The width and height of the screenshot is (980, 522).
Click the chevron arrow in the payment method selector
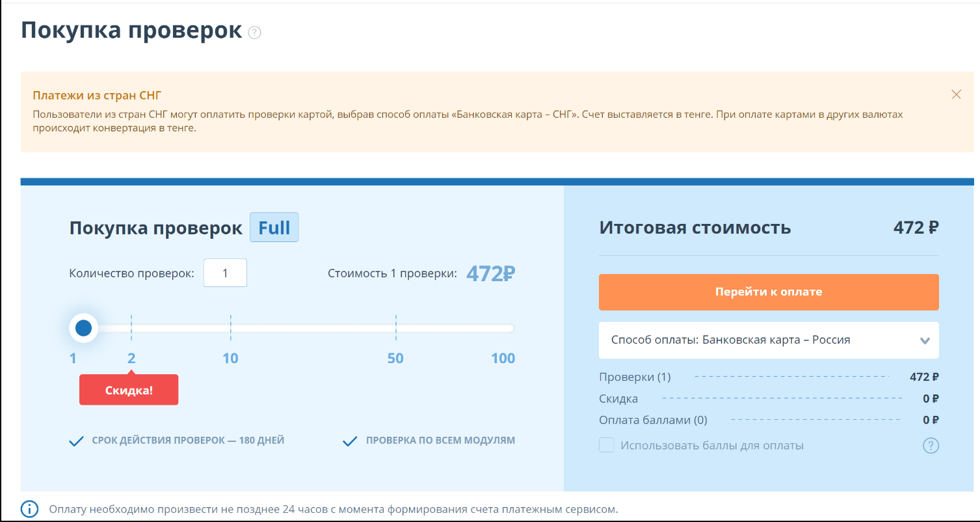(x=925, y=340)
